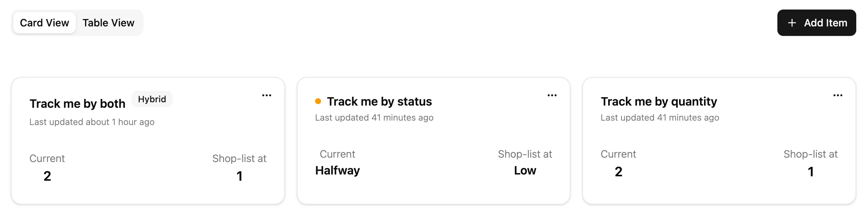Image resolution: width=868 pixels, height=217 pixels.
Task: Open the Track me by both card title
Action: tap(77, 104)
